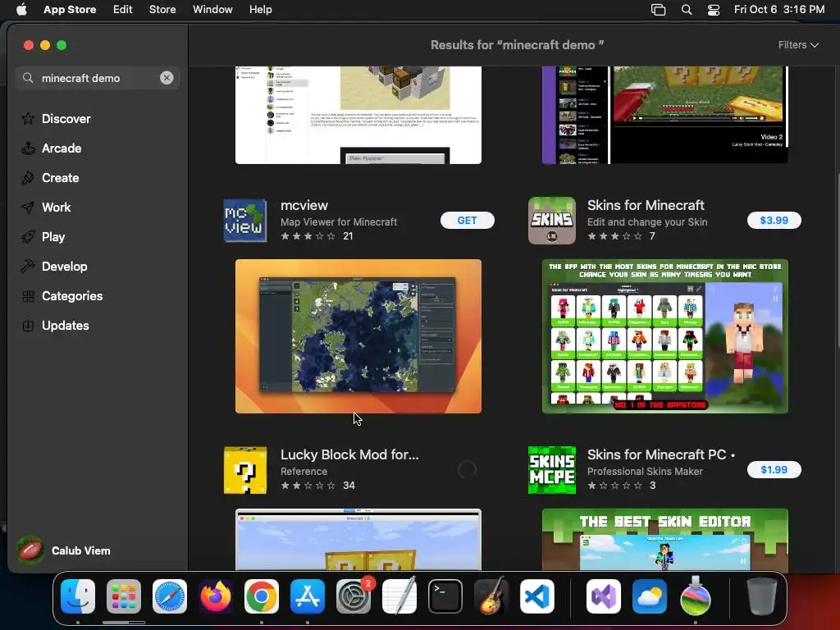Click GET button for mcview
This screenshot has width=840, height=630.
click(467, 220)
